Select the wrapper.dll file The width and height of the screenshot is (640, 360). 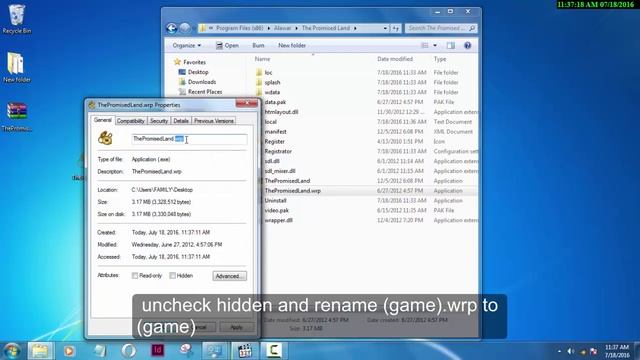click(x=278, y=220)
